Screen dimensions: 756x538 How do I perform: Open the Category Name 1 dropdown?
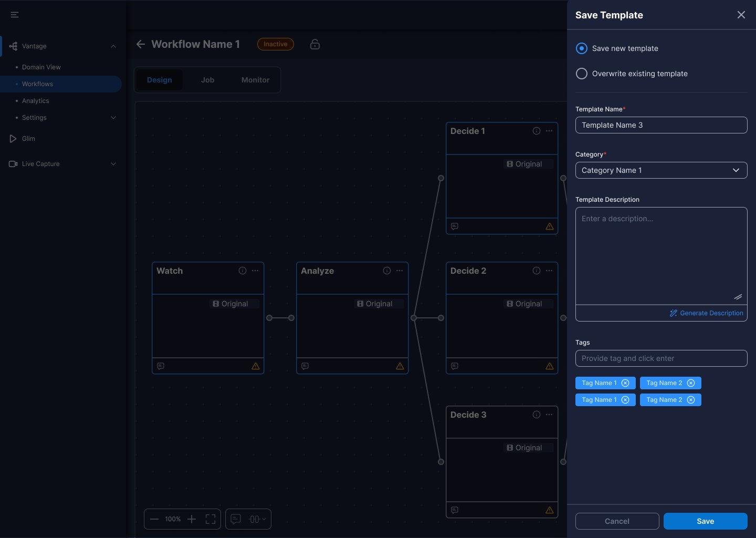[x=661, y=170]
